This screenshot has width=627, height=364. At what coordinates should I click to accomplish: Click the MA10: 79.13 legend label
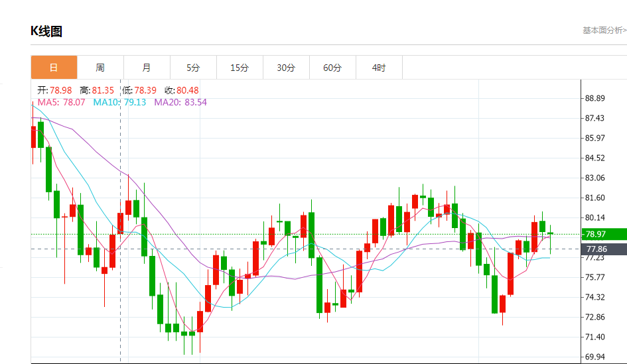pos(119,102)
